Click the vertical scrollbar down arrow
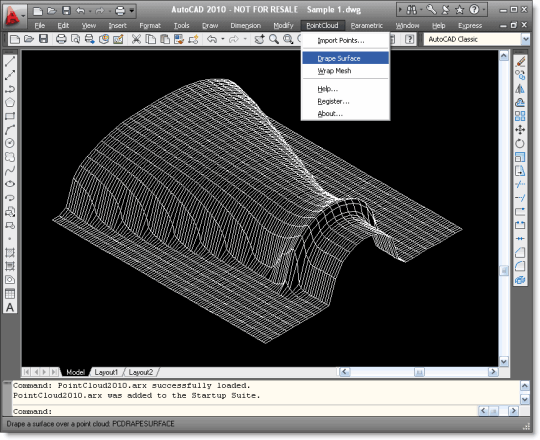The height and width of the screenshot is (440, 540). 504,362
